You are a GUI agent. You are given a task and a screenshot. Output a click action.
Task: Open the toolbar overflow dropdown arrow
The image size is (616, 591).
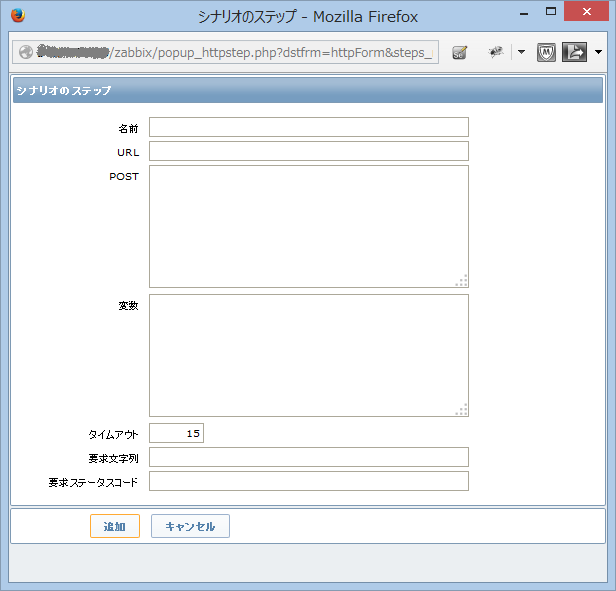(x=598, y=52)
